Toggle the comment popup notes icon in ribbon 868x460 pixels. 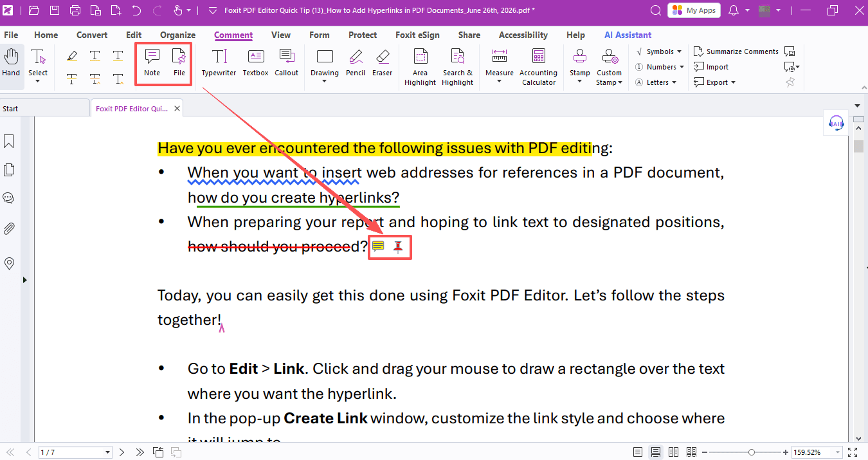pos(790,51)
